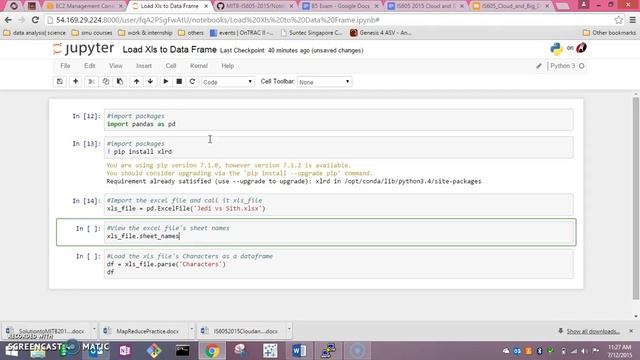Cut the selected cell with the scissors icon
640x360 pixels.
click(x=91, y=82)
